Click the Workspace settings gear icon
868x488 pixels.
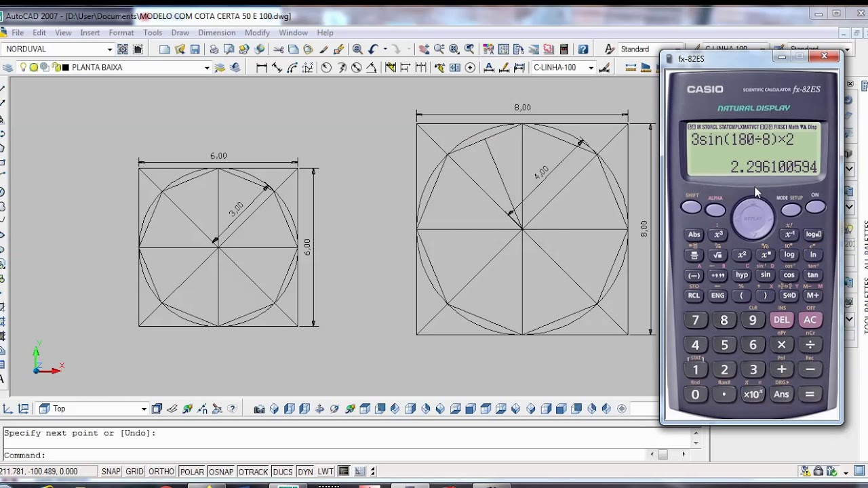coord(123,49)
